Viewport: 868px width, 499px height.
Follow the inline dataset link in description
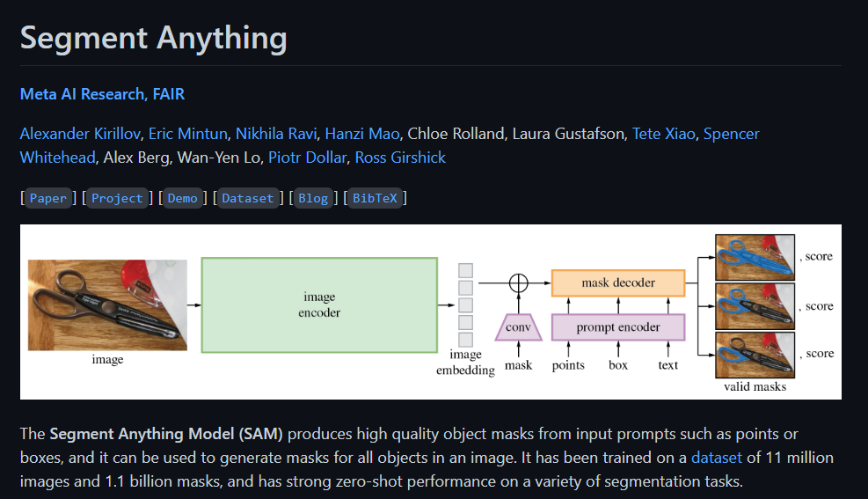coord(717,458)
